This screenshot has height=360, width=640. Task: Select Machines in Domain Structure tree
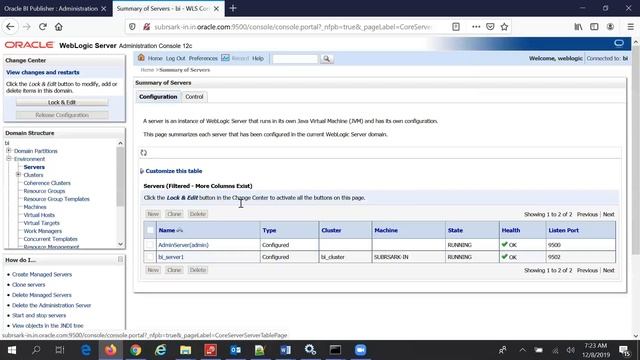(35, 207)
